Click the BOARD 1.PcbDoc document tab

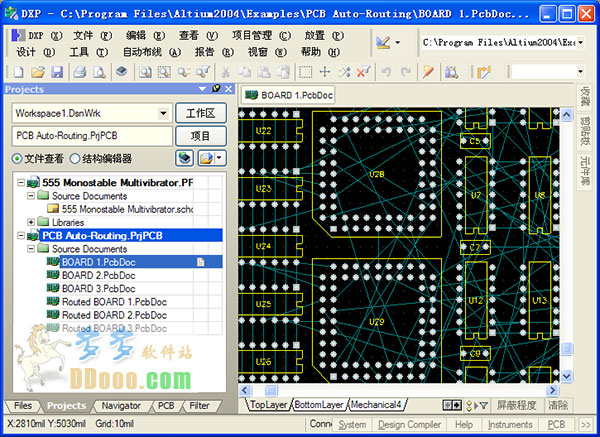click(288, 95)
